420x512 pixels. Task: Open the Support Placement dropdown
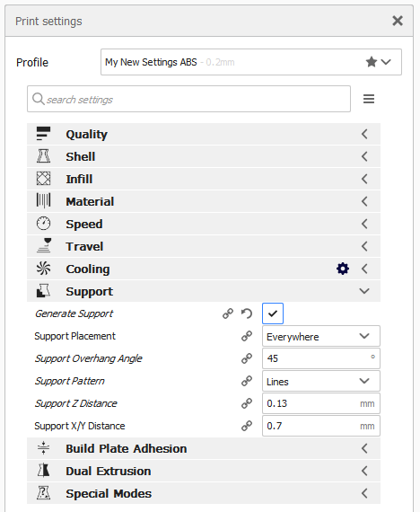click(x=321, y=336)
